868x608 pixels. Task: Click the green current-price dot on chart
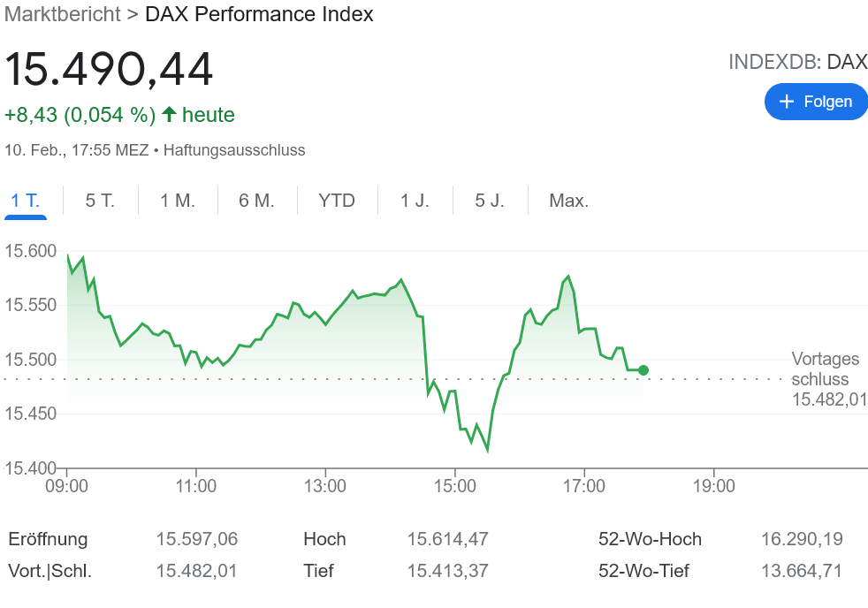point(643,370)
